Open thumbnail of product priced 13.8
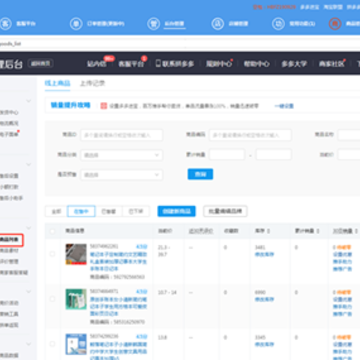The height and width of the screenshot is (360, 360). [x=76, y=344]
